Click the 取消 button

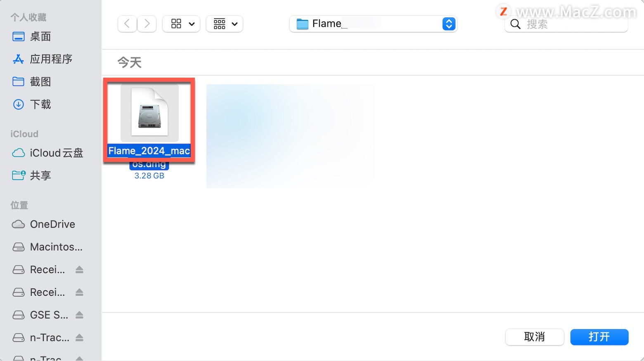pyautogui.click(x=535, y=337)
